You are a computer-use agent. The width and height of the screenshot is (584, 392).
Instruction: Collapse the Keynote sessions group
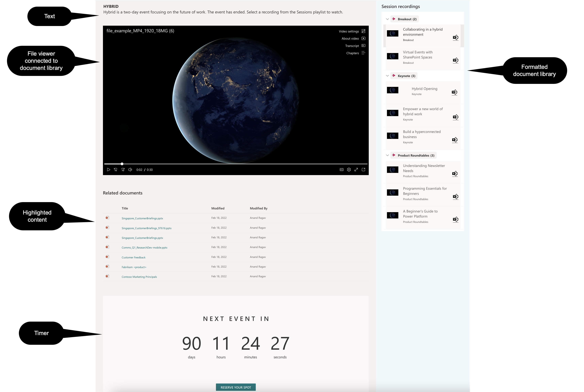[387, 76]
